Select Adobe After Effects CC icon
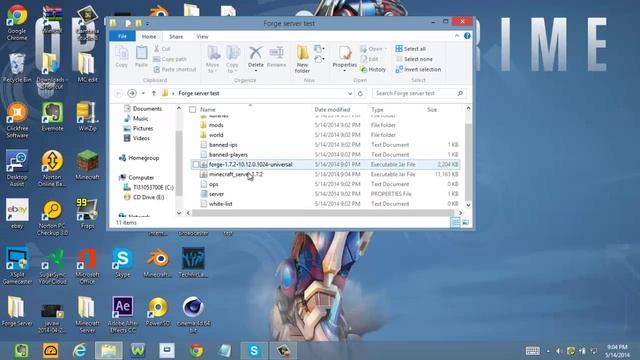 coord(122,314)
